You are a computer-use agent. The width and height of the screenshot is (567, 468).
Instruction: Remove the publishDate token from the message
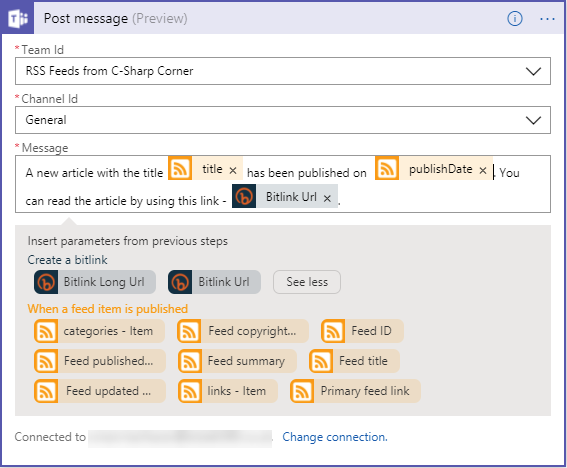click(x=483, y=170)
